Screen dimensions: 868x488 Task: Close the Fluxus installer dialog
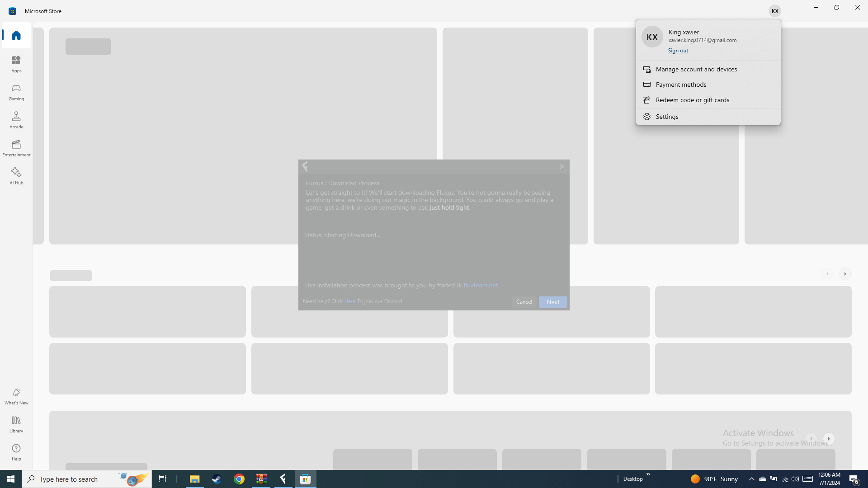click(562, 167)
